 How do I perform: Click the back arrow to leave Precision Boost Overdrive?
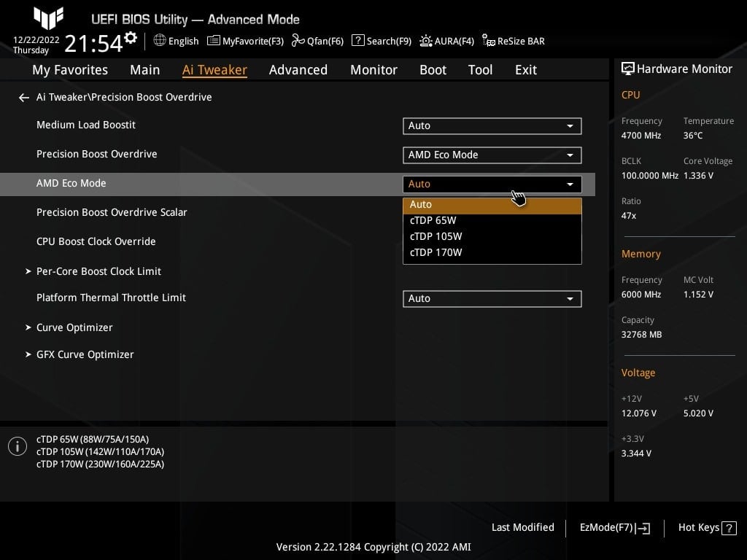tap(24, 98)
